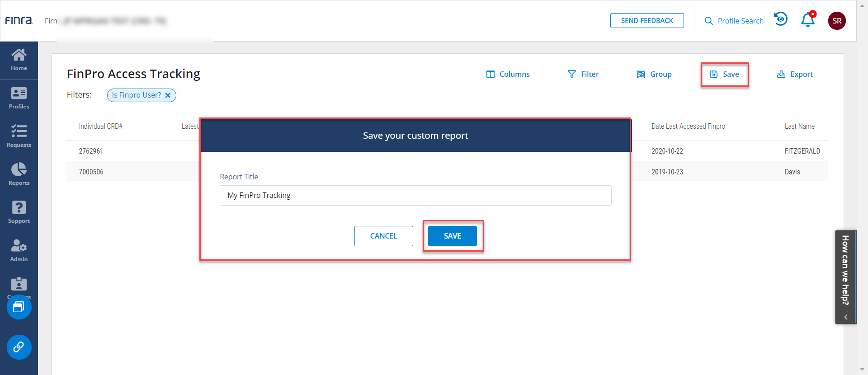Open Support help section

(x=19, y=212)
